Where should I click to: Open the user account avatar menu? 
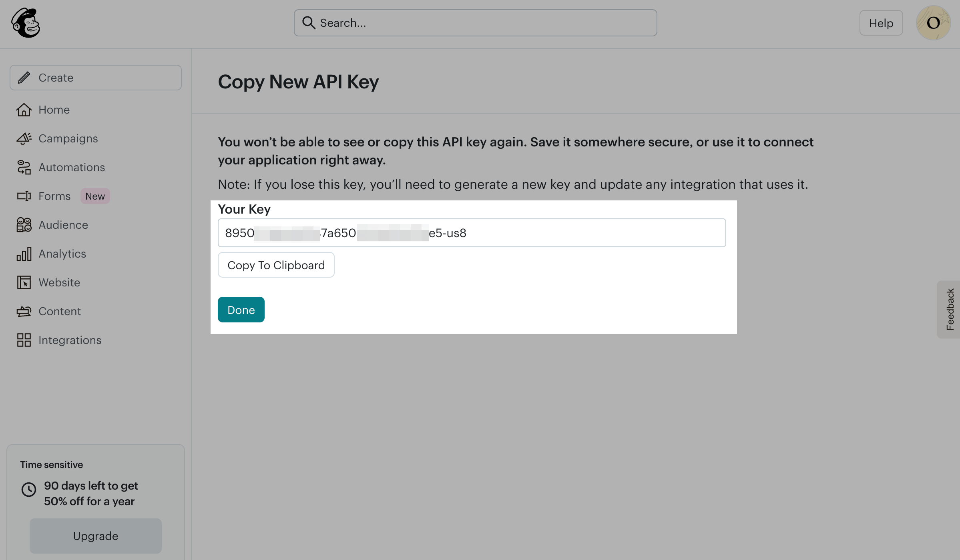(x=933, y=23)
